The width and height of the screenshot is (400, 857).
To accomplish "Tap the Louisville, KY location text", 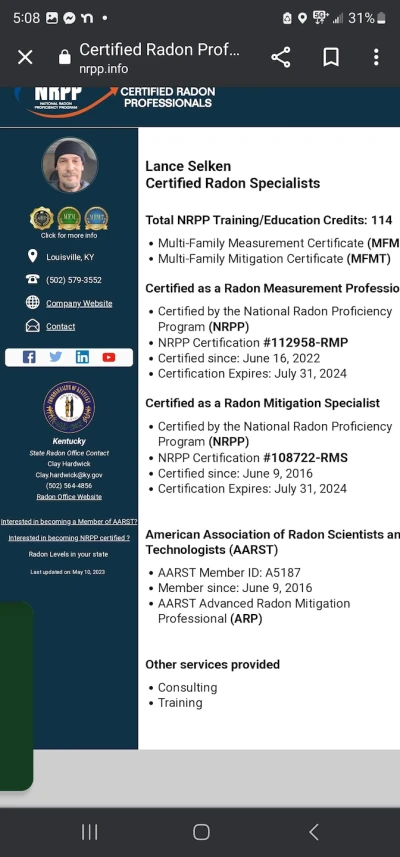I will pos(70,257).
